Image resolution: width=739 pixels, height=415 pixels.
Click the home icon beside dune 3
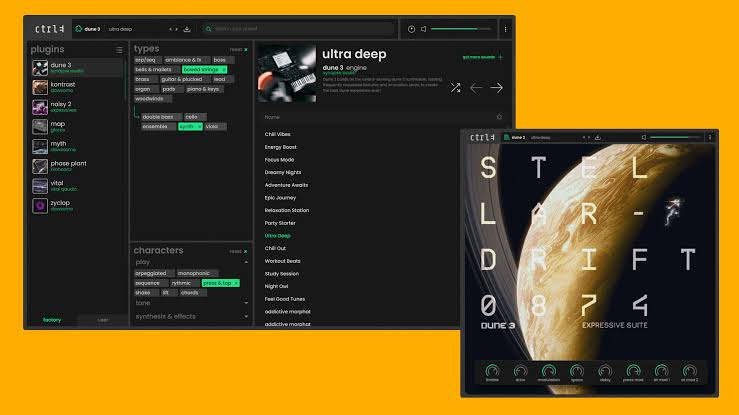(79, 29)
